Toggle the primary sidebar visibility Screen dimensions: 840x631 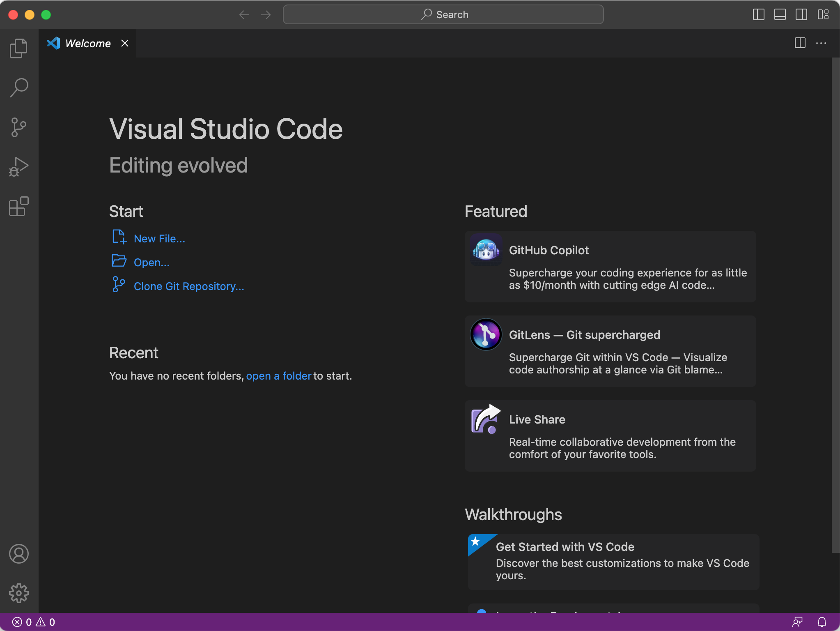(x=758, y=14)
